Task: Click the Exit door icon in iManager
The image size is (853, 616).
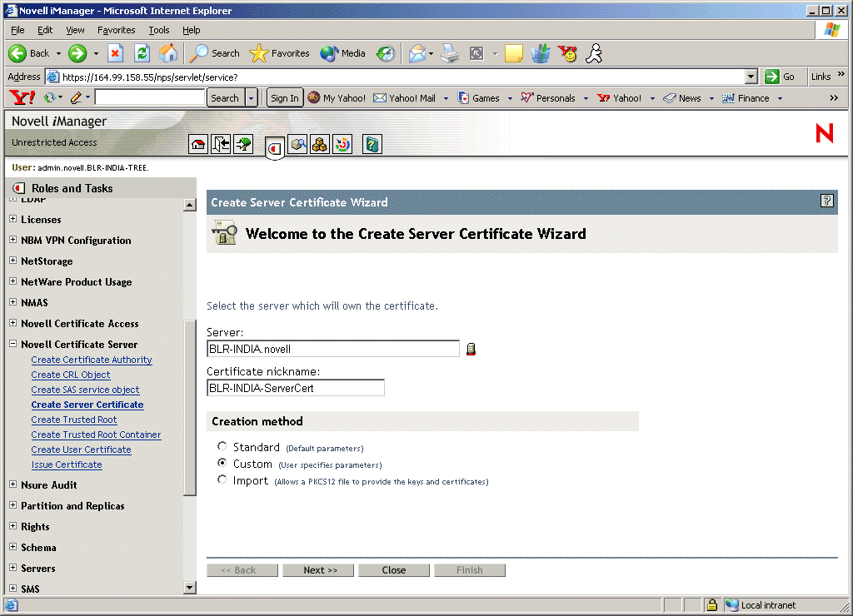Action: coord(221,145)
